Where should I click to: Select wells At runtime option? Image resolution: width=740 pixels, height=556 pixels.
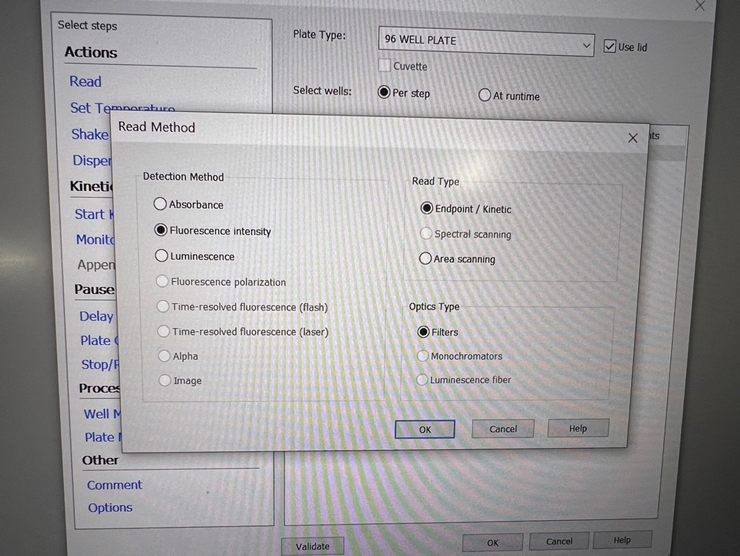485,96
